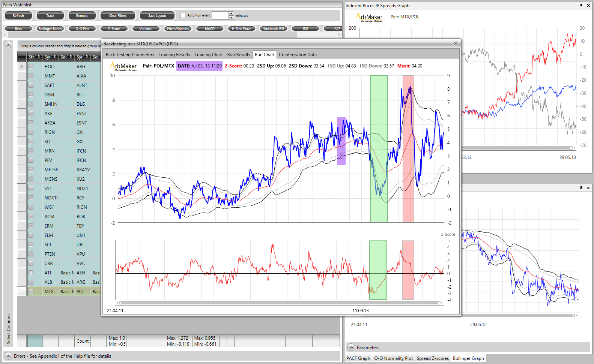
Task: Open the Bollinger Bands indicator
Action: 50,28
